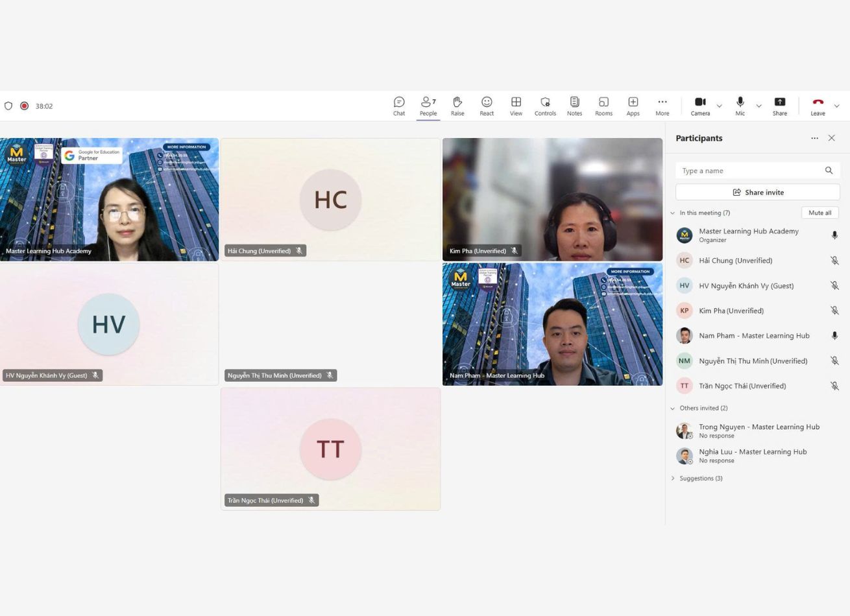Expand the Camera options dropdown arrow
Viewport: 850px width, 616px height.
click(719, 106)
